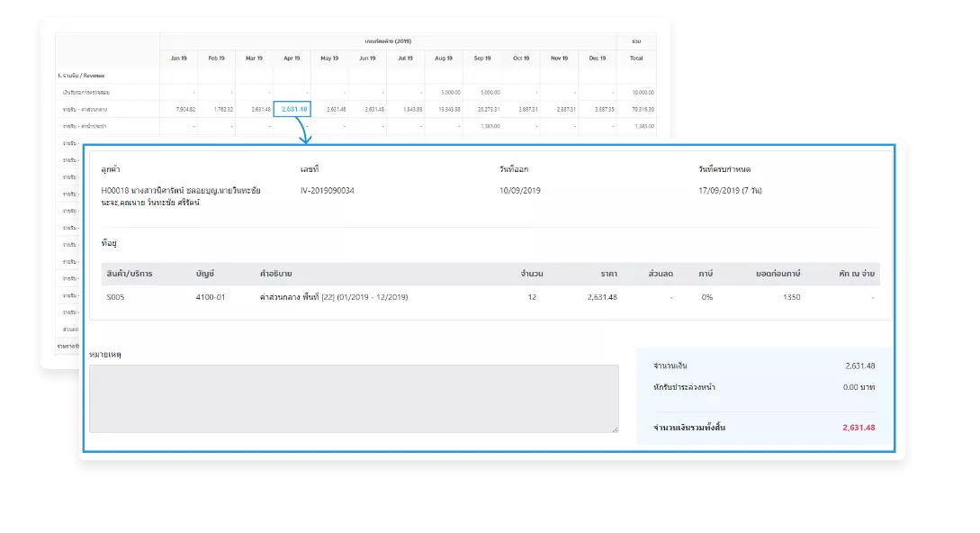The width and height of the screenshot is (980, 533).
Task: Click the Jul 19 value 1,843.98
Action: [412, 110]
